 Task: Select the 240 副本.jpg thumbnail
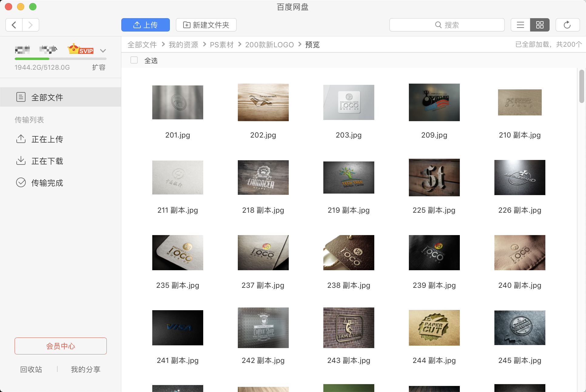[520, 253]
